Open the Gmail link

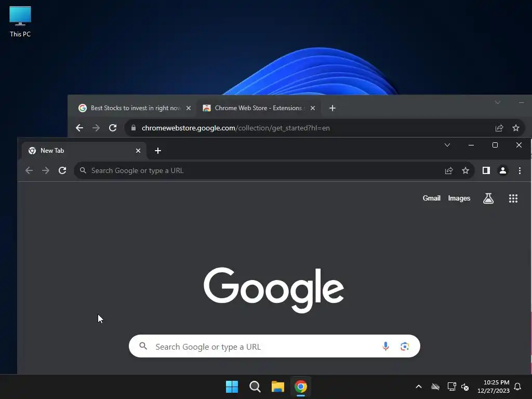click(x=432, y=198)
